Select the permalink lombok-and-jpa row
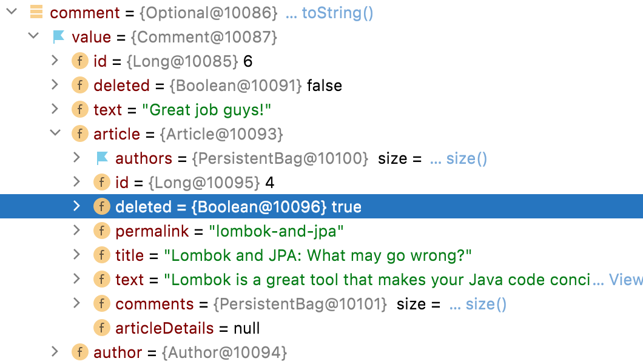The height and width of the screenshot is (364, 643). (x=243, y=231)
